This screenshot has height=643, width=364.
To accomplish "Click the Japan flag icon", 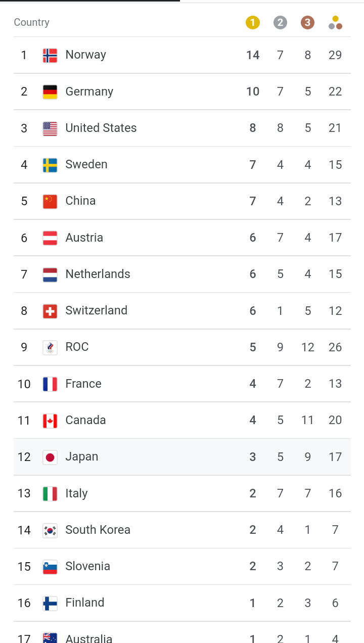I will 50,457.
